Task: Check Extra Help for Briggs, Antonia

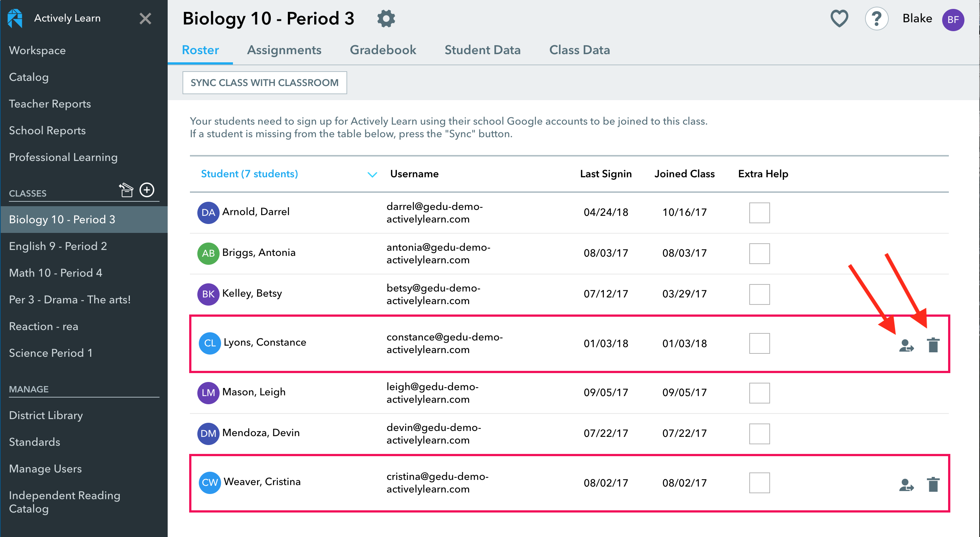Action: tap(759, 253)
